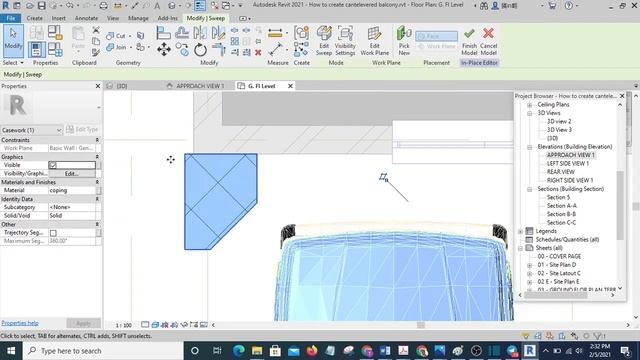
Task: Select 00 - COVER PAGE sheet
Action: click(559, 256)
